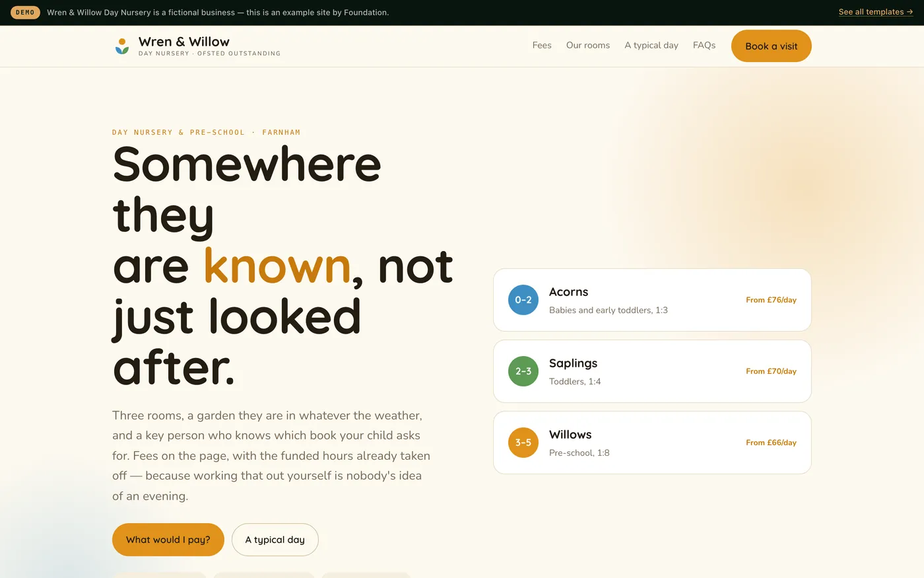Open the Fees nav link
This screenshot has height=578, width=924.
(542, 46)
